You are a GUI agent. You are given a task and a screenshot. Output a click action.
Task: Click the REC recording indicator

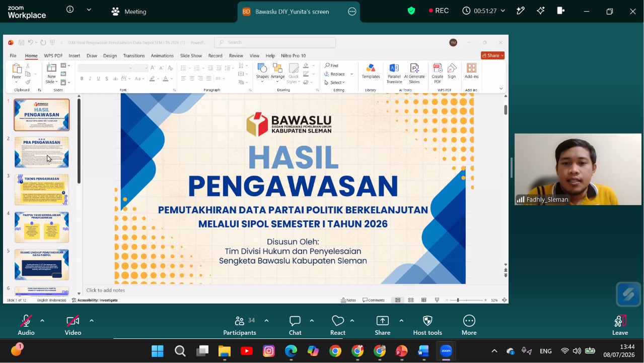[439, 11]
